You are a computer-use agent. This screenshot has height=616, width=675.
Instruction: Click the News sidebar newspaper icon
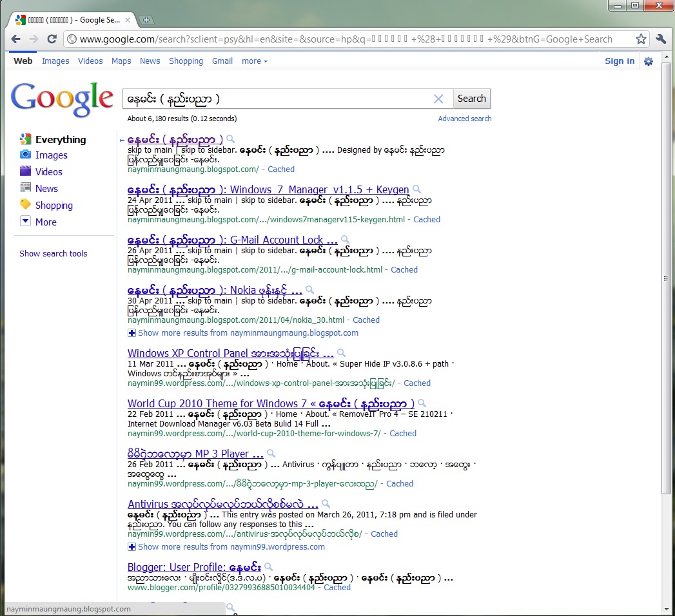coord(25,188)
